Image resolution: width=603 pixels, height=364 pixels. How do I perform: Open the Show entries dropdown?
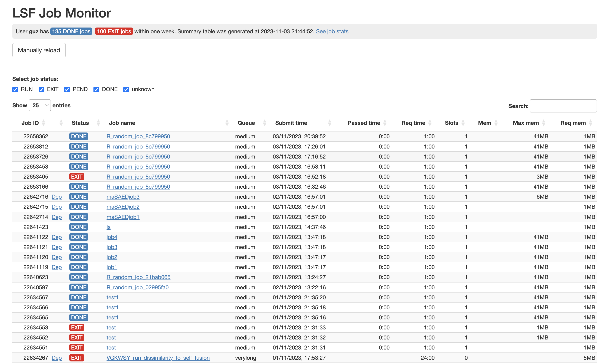coord(40,105)
